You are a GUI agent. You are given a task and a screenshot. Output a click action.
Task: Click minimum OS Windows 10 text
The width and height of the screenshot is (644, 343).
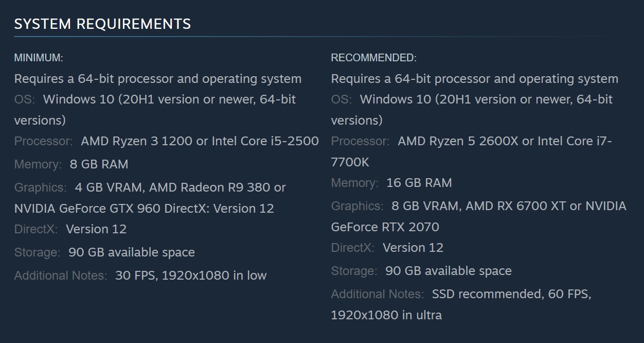(x=169, y=99)
